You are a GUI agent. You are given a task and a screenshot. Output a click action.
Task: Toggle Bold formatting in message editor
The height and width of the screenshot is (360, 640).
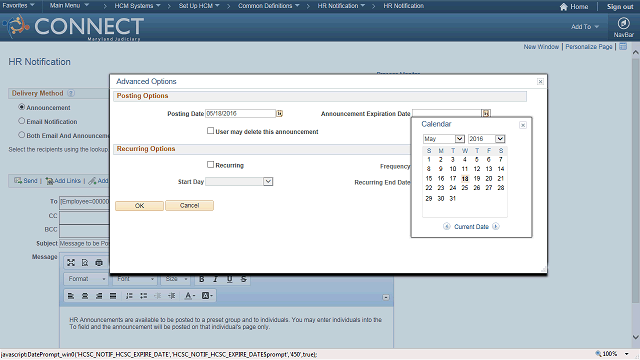point(202,279)
